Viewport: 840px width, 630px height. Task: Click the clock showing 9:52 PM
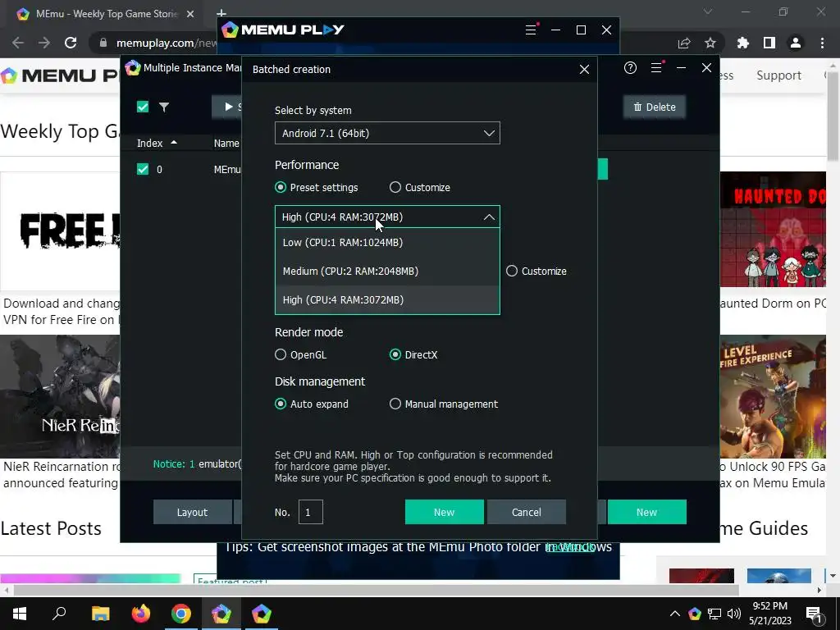point(769,606)
